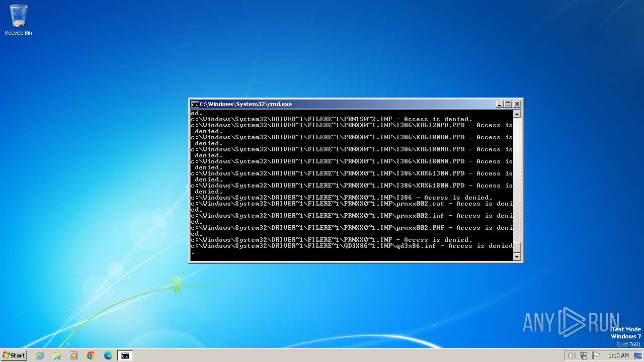
Task: Launch Microsoft Edge from the taskbar
Action: click(x=108, y=355)
